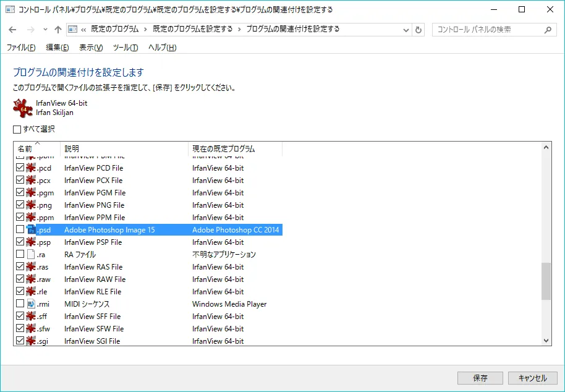Click the 保存 button

pos(480,378)
